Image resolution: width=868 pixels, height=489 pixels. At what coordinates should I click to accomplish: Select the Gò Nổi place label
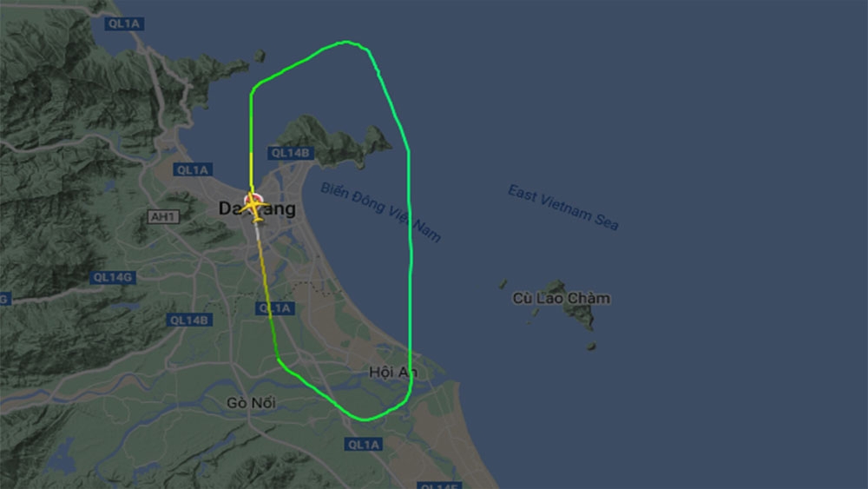tap(251, 403)
